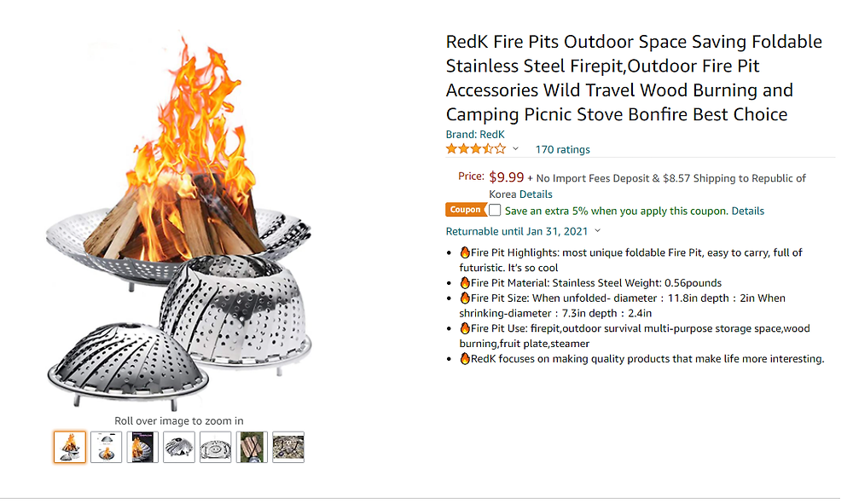View the sixth thumbnail with wood logs
The width and height of the screenshot is (853, 504).
252,447
